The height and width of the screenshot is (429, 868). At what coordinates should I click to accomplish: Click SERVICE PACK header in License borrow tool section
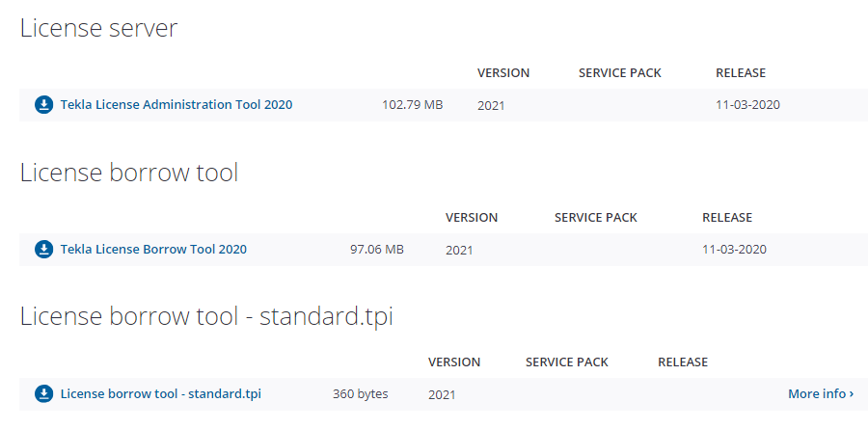(596, 218)
